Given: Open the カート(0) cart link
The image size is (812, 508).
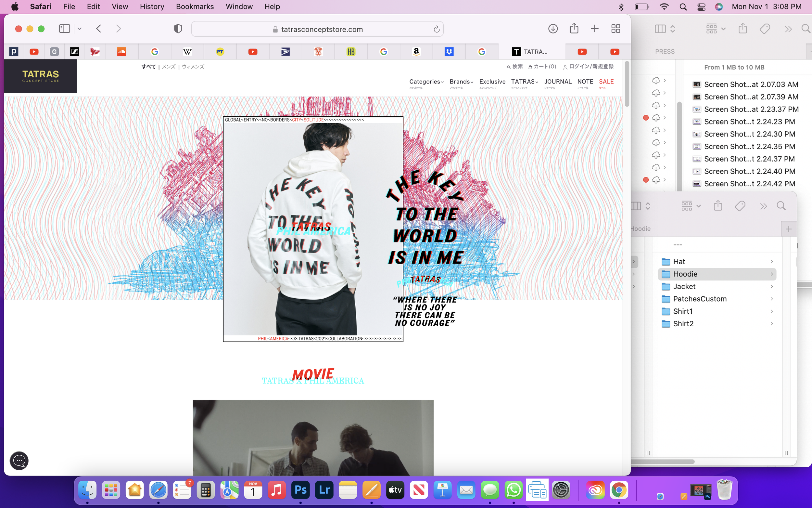Looking at the screenshot, I should click(x=542, y=67).
